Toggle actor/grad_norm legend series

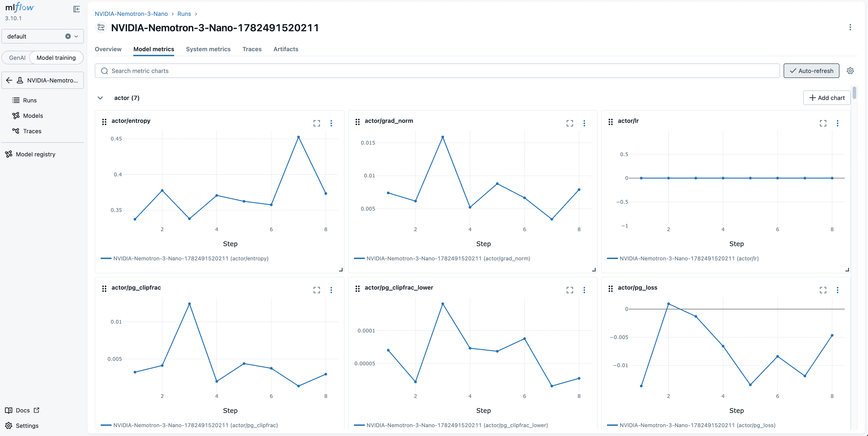pyautogui.click(x=442, y=259)
